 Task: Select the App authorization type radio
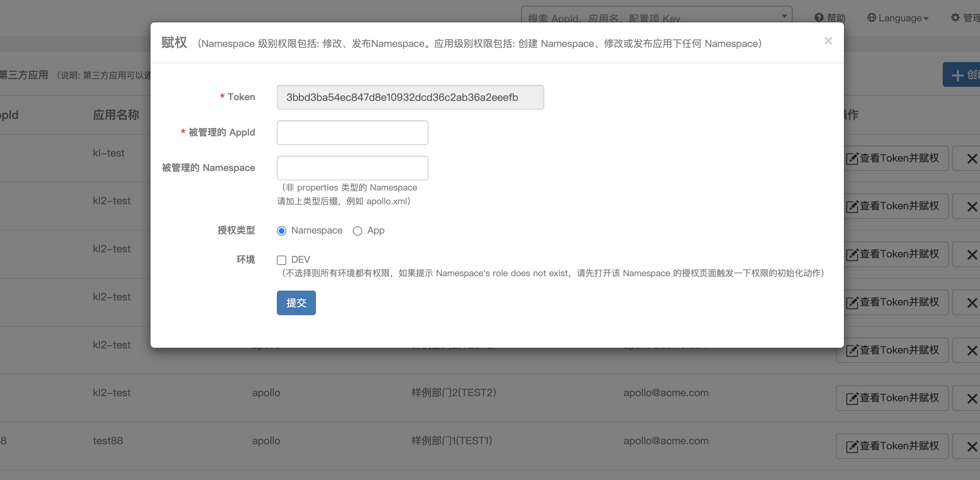357,231
